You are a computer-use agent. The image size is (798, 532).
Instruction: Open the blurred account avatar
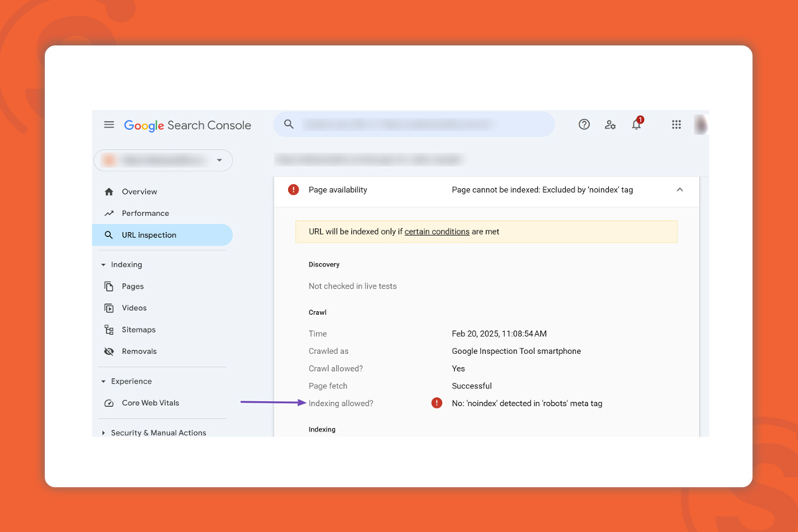[x=701, y=124]
